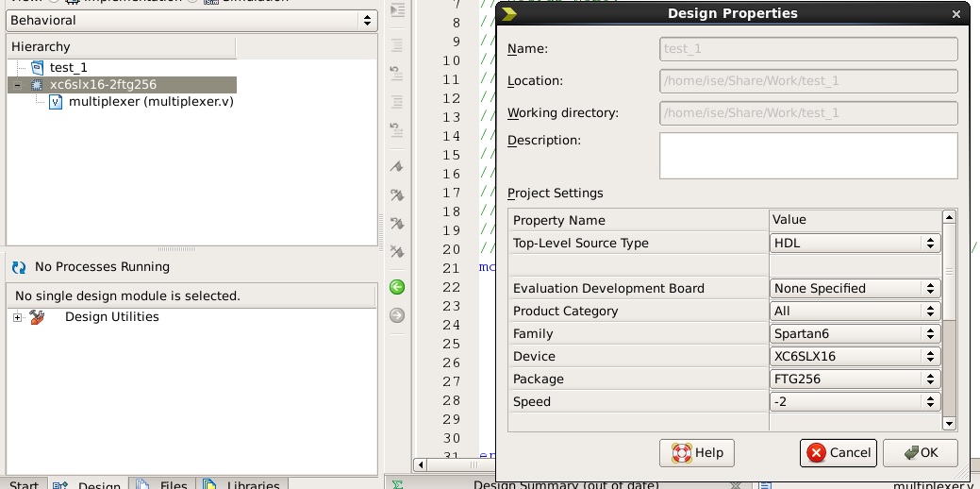Click the Design Utilities toolbox icon

(x=38, y=317)
